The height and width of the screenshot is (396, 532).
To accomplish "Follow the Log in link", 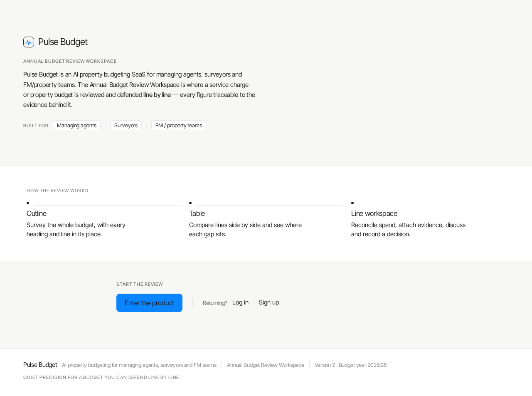I will coord(240,302).
